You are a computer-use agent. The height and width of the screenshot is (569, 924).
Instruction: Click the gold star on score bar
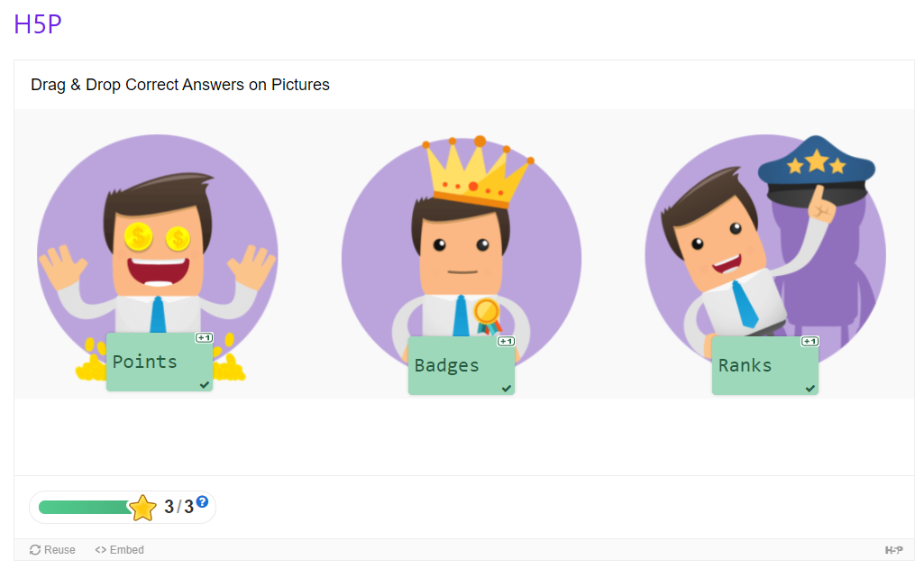click(x=142, y=509)
